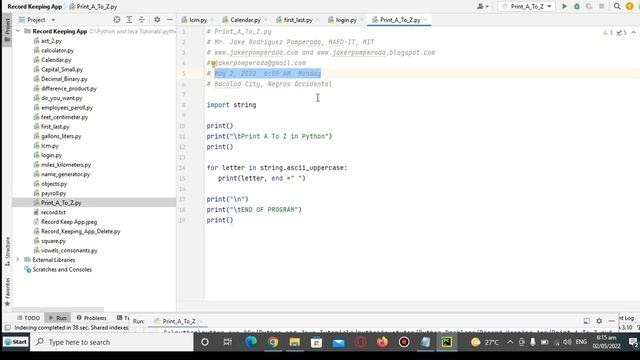This screenshot has width=640, height=360.
Task: Open the Structure side tool window
Action: (x=7, y=251)
